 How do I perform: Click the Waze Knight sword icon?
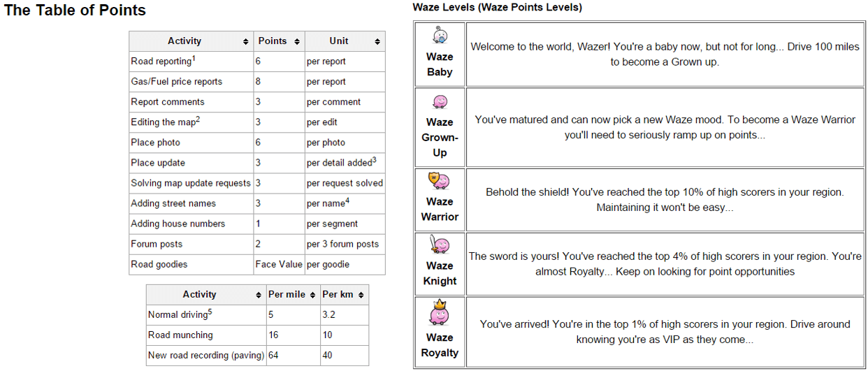[x=439, y=245]
